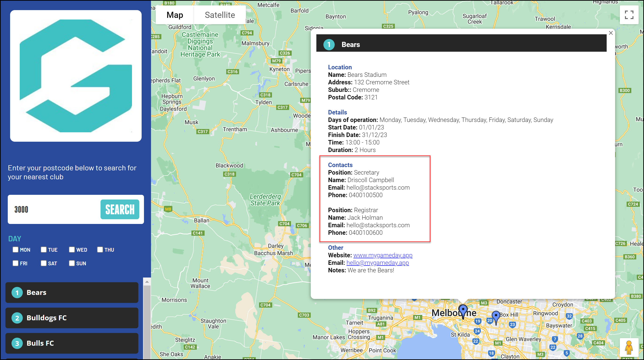Select the Map view tab

pos(175,15)
